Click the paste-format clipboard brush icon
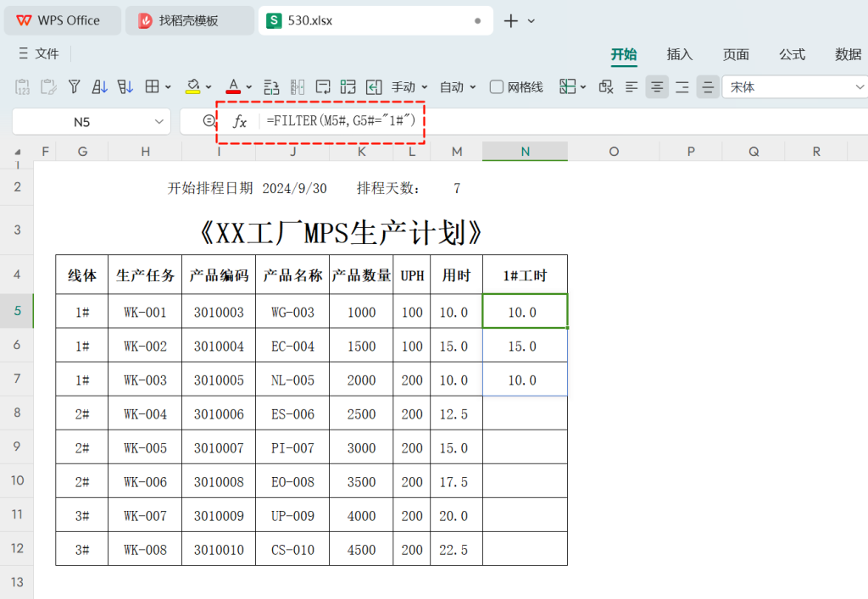868x599 pixels. click(48, 86)
